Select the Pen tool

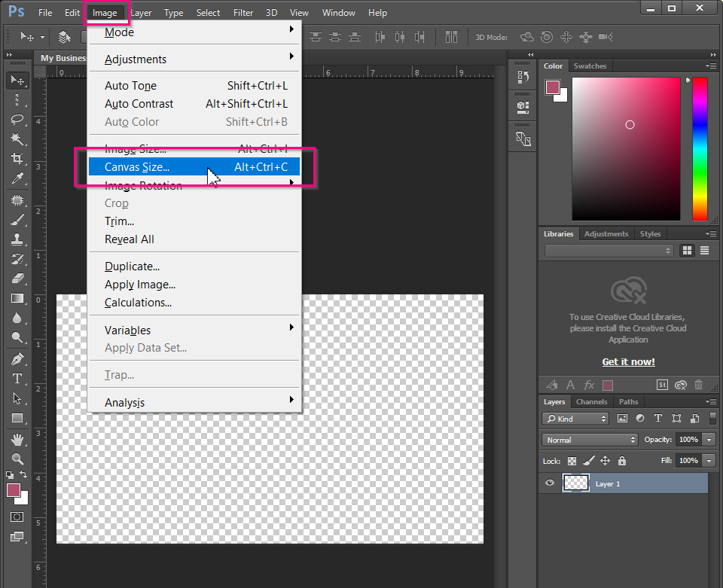pyautogui.click(x=17, y=358)
